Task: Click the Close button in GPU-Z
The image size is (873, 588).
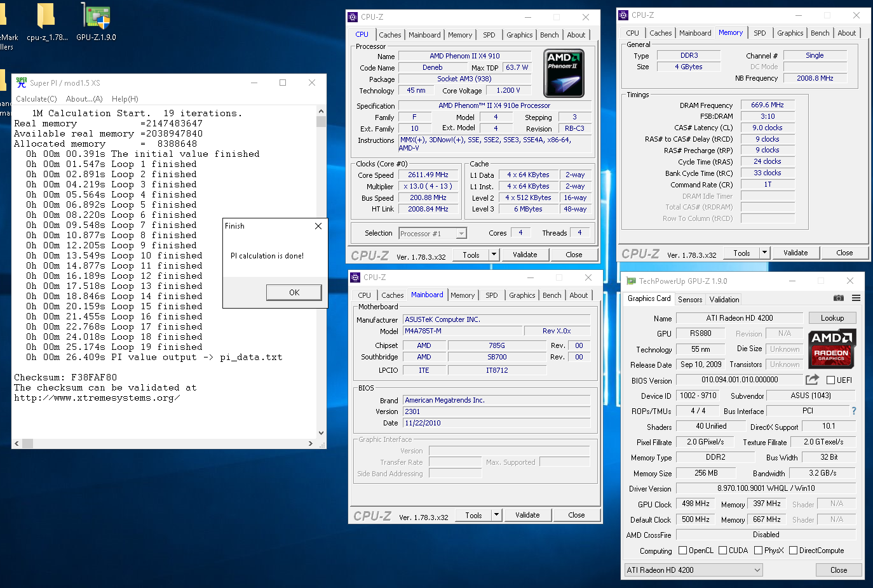Action: (839, 570)
